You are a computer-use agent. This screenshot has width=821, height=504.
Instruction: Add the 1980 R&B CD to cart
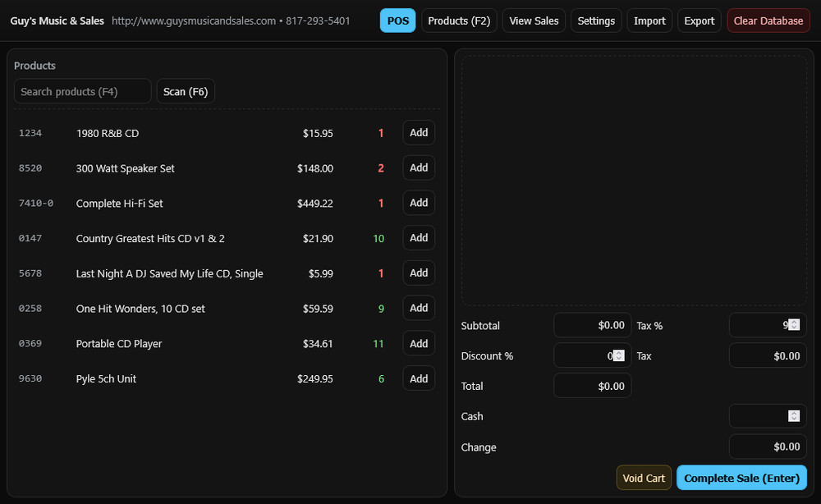pos(419,132)
